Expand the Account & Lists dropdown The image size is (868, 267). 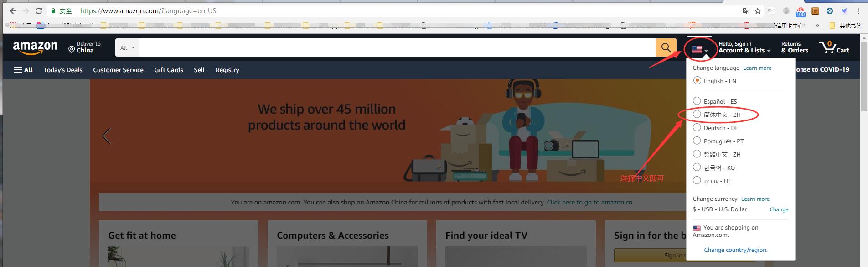[744, 47]
